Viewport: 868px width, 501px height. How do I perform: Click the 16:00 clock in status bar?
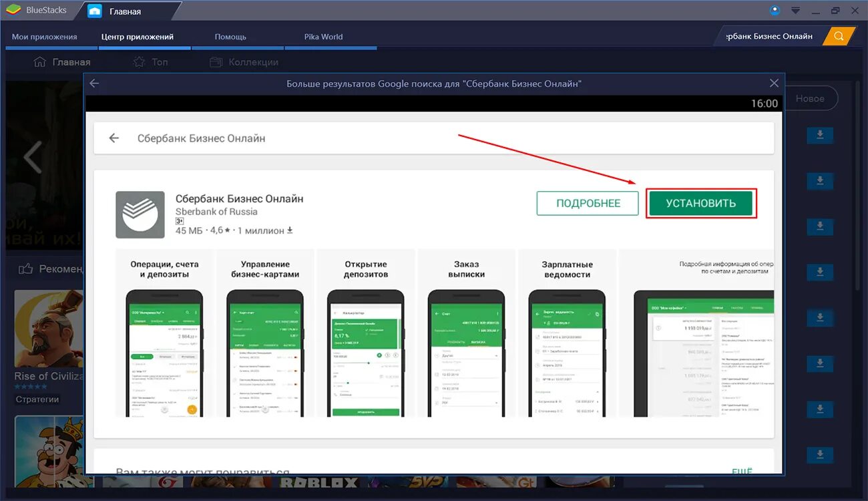tap(765, 104)
